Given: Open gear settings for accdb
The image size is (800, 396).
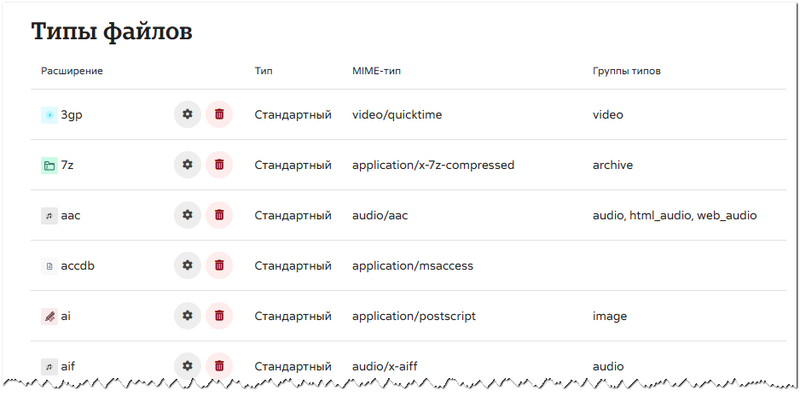Looking at the screenshot, I should coord(187,265).
